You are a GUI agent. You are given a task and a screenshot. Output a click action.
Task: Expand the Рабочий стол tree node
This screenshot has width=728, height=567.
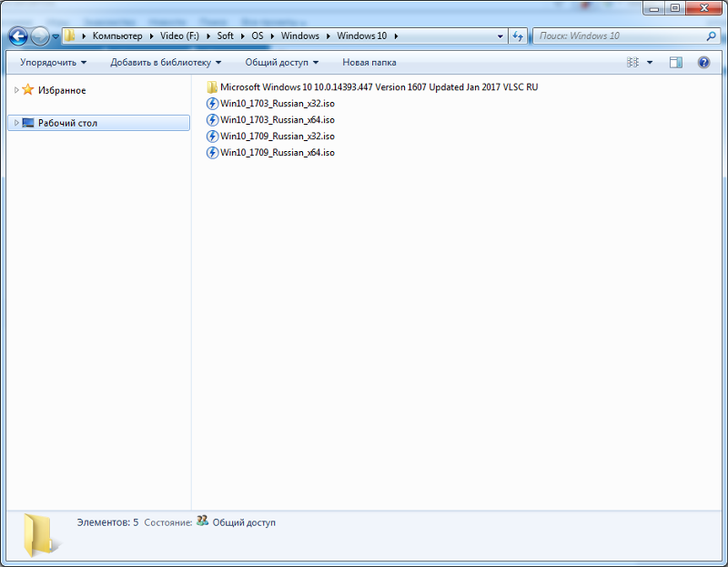tap(16, 123)
